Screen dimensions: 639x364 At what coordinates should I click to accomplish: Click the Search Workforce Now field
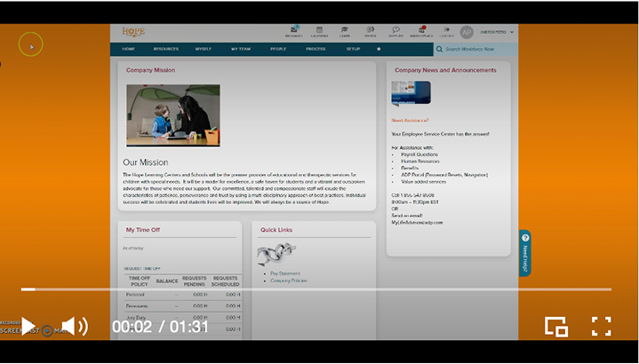pos(475,49)
